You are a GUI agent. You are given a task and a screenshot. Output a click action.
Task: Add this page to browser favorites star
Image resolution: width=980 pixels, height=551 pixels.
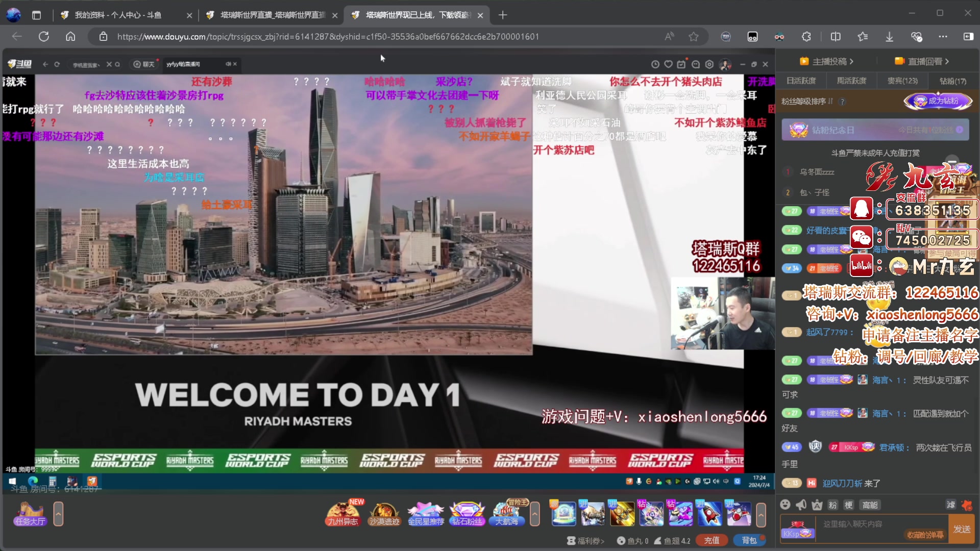pos(694,36)
